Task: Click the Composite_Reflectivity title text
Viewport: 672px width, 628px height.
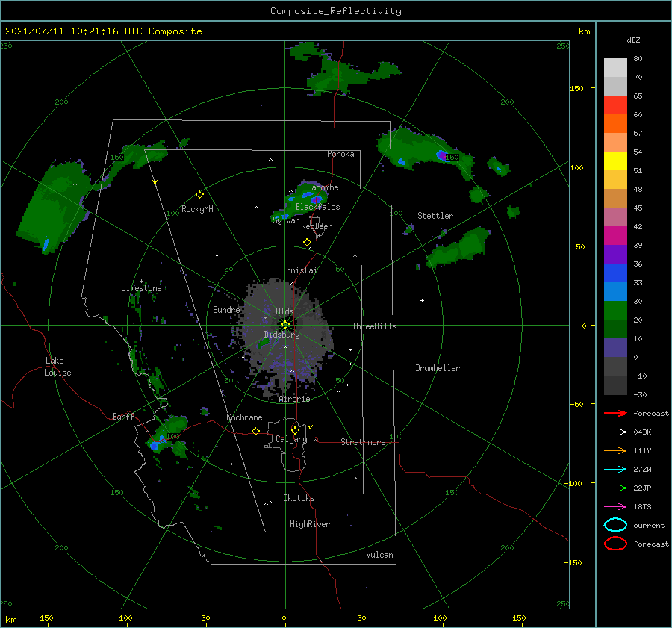Action: (x=336, y=11)
